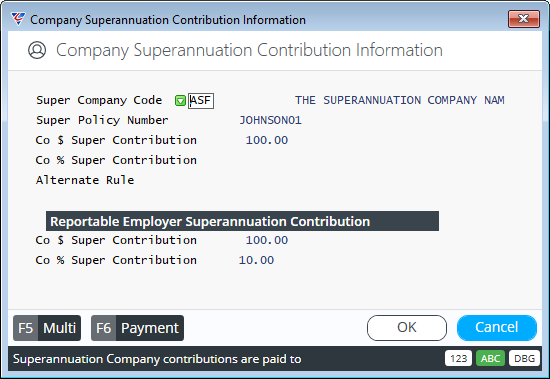Screen dimensions: 550x379
Task: Click the Superannuation Company status bar message
Action: 157,359
